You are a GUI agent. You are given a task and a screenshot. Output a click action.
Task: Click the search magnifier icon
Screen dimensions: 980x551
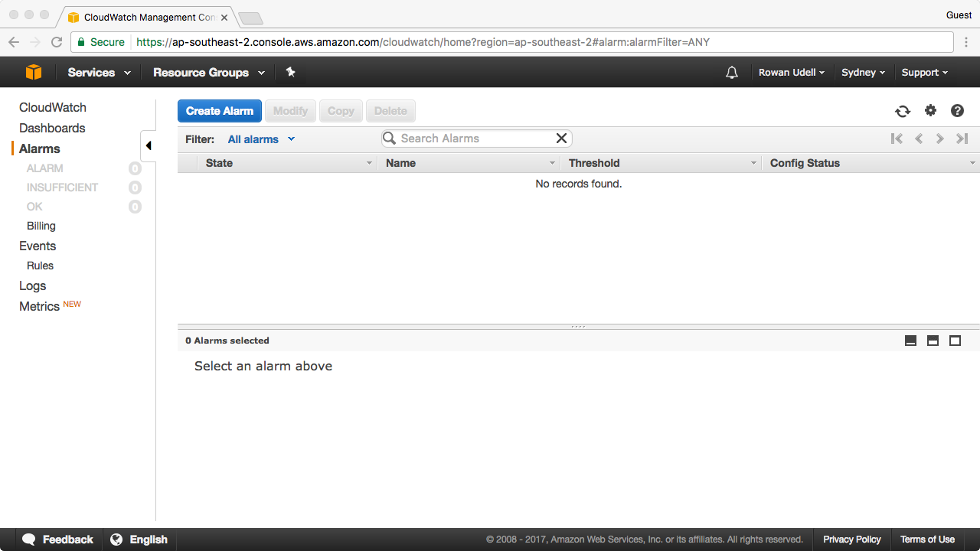tap(390, 139)
